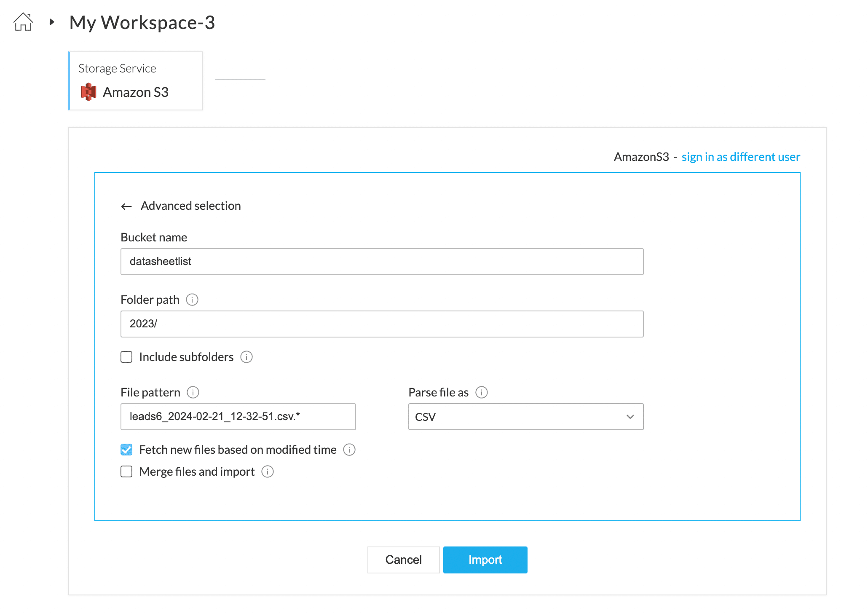
Task: Click the Amazon S3 logo icon
Action: click(x=88, y=92)
